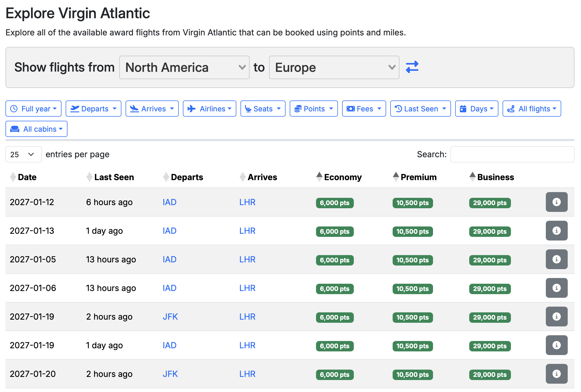
Task: Click 29,000 pts business badge for 2027-01-20
Action: tap(490, 375)
